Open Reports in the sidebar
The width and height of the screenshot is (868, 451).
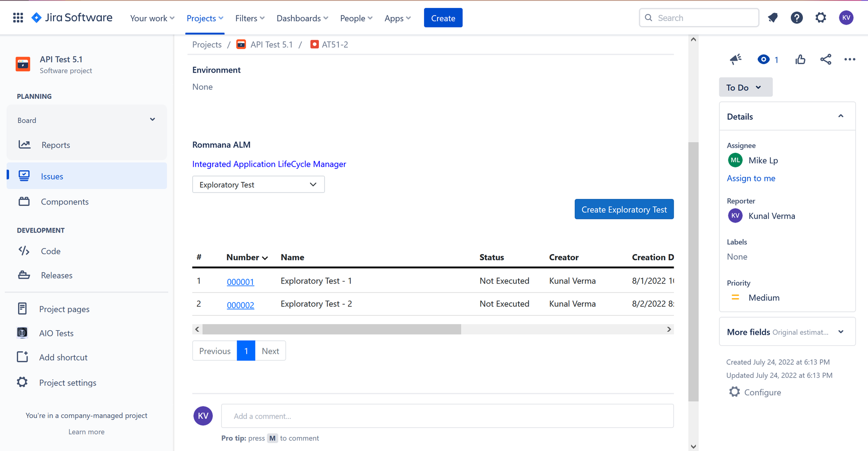[87, 145]
